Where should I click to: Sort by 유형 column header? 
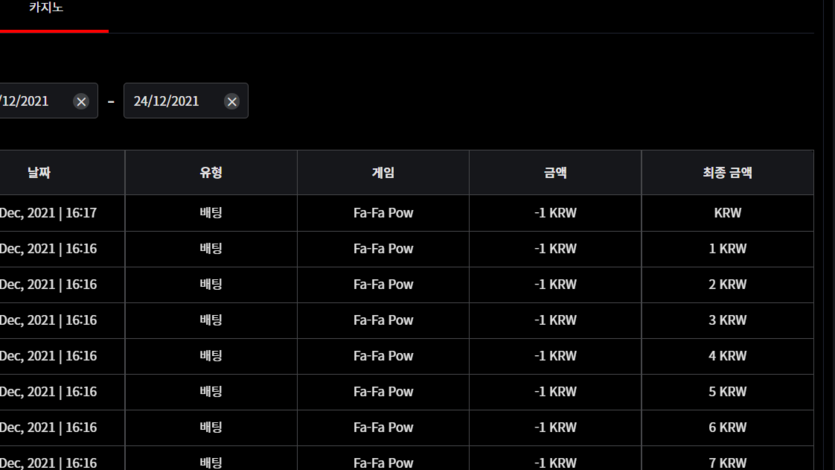pyautogui.click(x=211, y=172)
